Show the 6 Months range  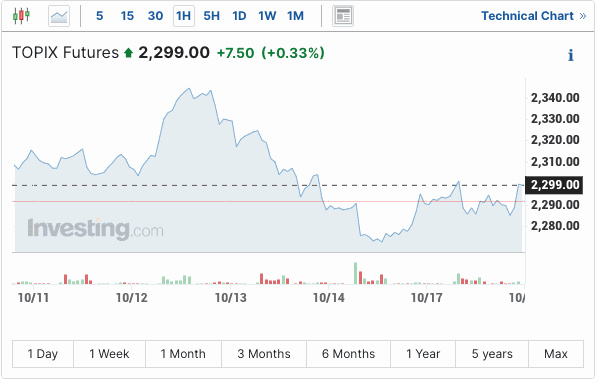coord(348,354)
